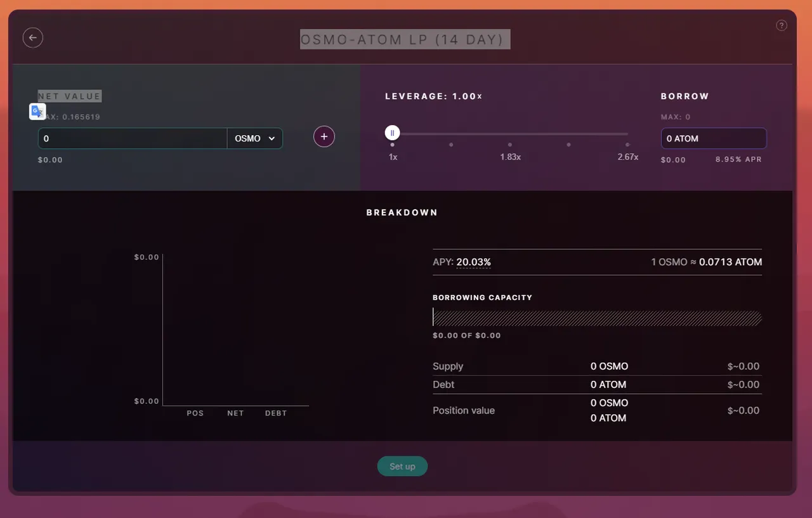Open the help question mark icon

(x=782, y=25)
